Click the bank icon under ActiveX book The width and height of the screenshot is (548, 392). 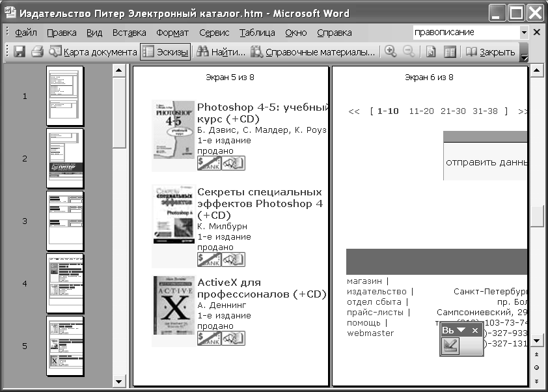[209, 338]
